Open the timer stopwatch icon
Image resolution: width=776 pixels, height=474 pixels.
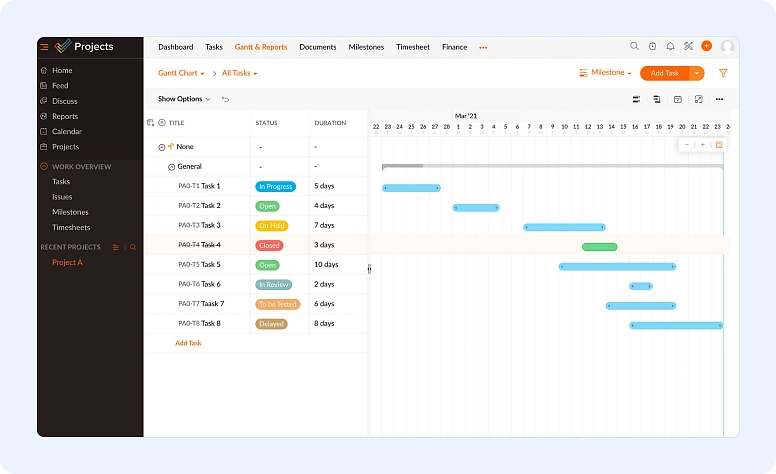[652, 46]
